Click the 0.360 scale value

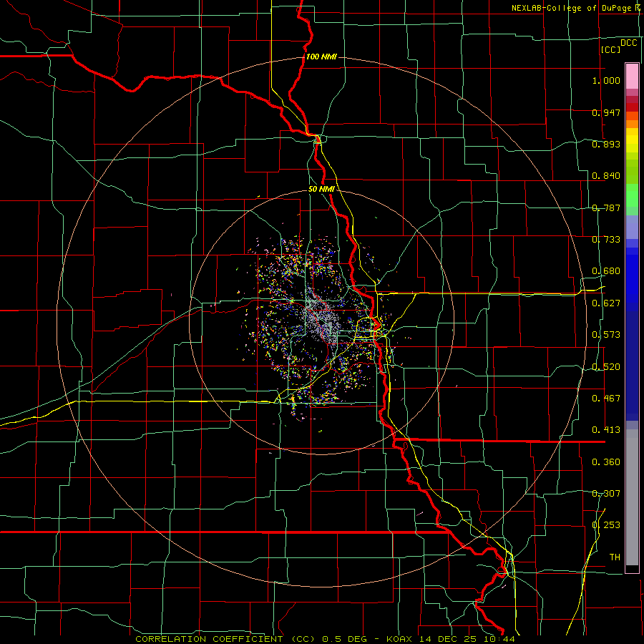(x=606, y=462)
